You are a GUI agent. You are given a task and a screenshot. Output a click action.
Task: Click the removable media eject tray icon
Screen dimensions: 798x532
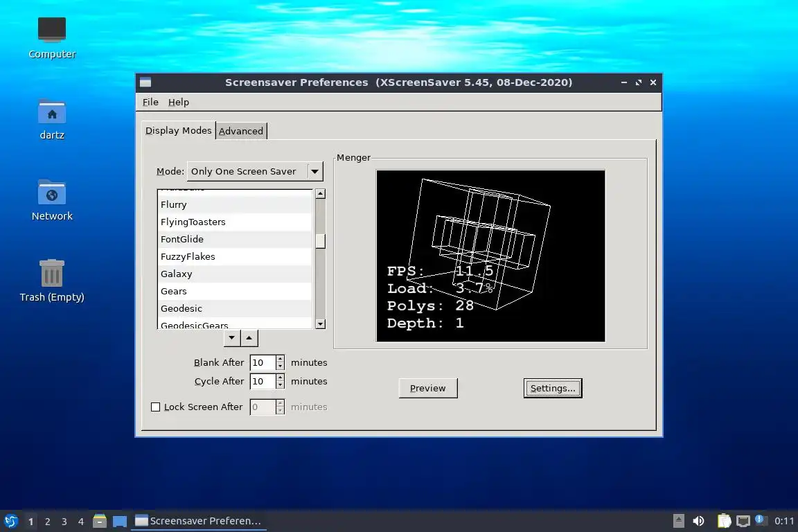point(678,521)
